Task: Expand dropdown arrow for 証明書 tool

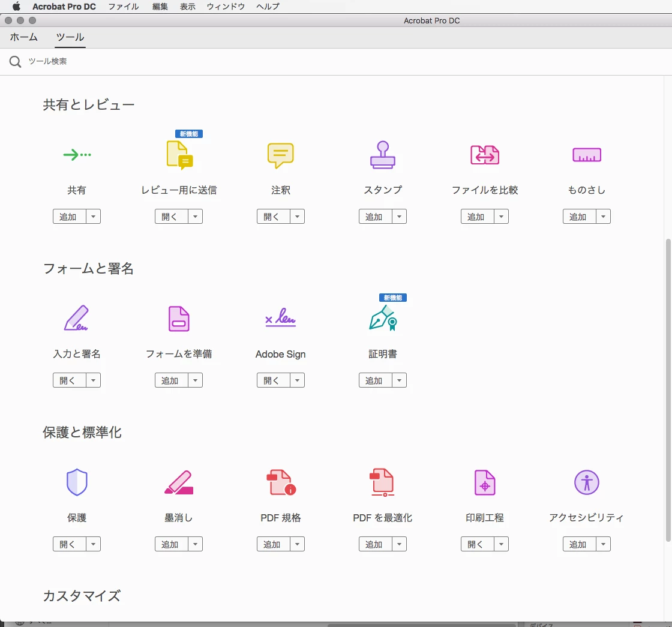Action: click(400, 380)
